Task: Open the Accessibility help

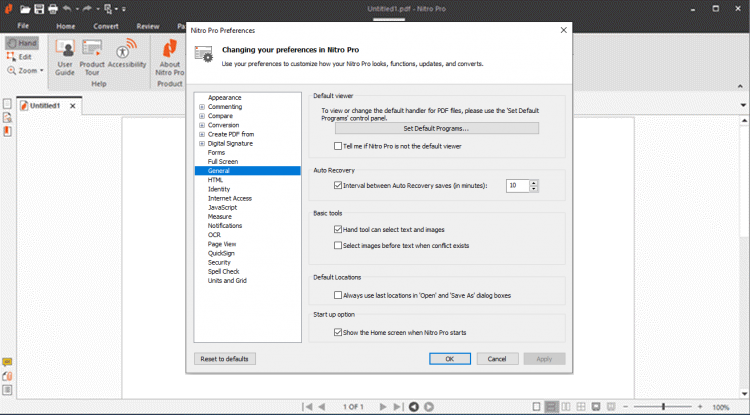Action: pos(127,54)
